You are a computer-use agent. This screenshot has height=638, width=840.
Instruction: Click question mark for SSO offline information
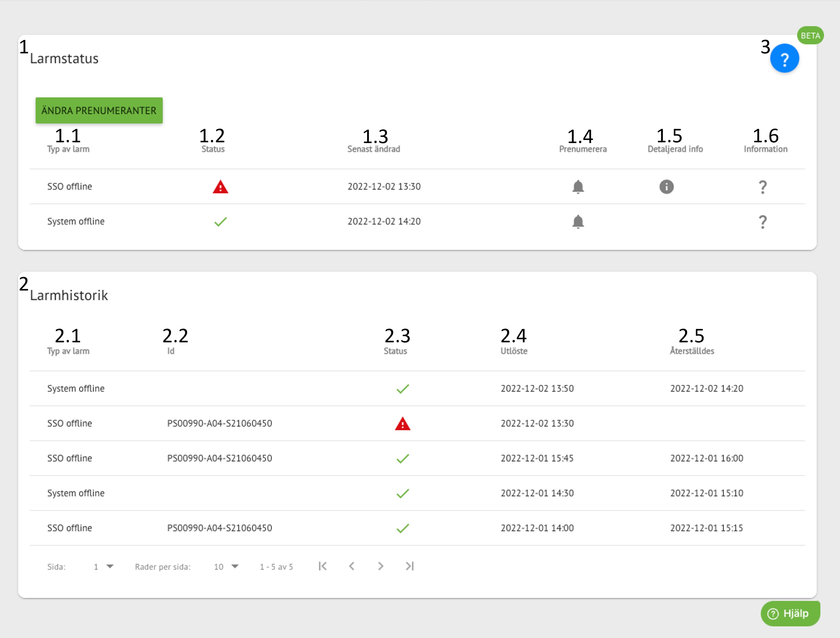762,187
